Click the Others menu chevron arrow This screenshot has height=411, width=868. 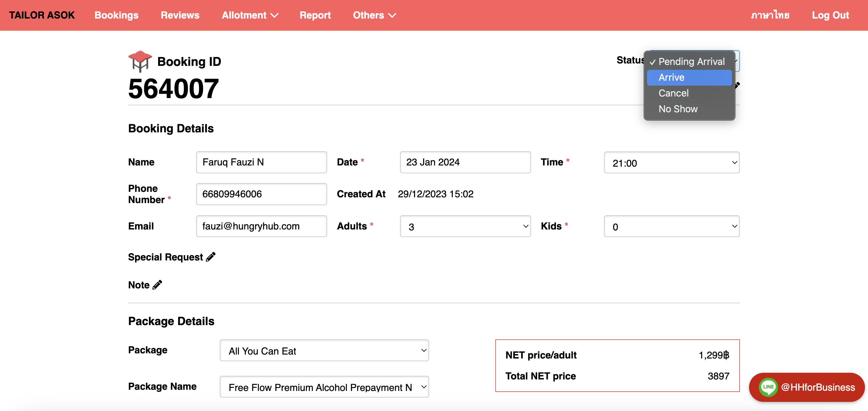point(392,15)
